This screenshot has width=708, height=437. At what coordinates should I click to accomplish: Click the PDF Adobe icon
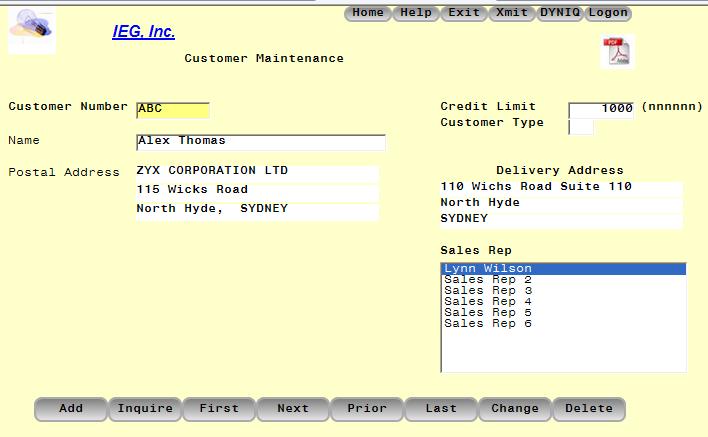(617, 52)
